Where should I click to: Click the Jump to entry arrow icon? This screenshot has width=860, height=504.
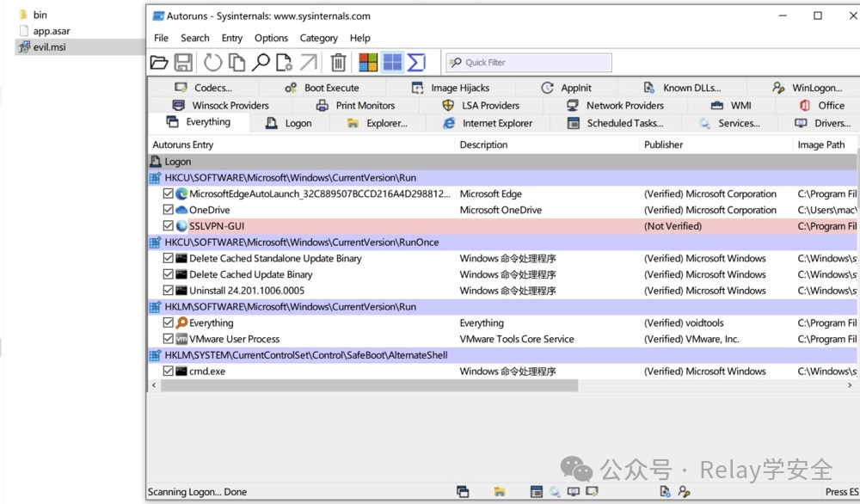308,63
